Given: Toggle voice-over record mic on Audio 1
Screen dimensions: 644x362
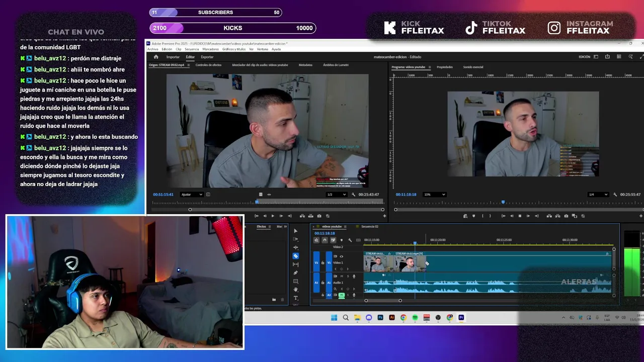Looking at the screenshot, I should [x=354, y=277].
